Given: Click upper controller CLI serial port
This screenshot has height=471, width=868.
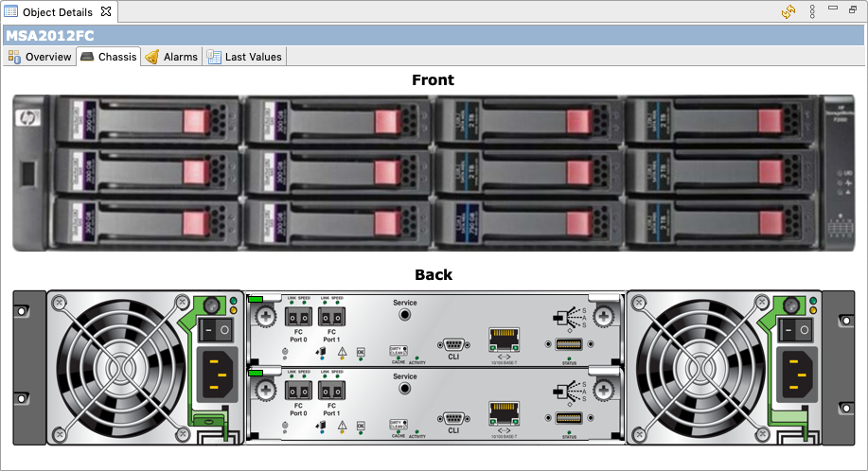Looking at the screenshot, I should pos(453,345).
